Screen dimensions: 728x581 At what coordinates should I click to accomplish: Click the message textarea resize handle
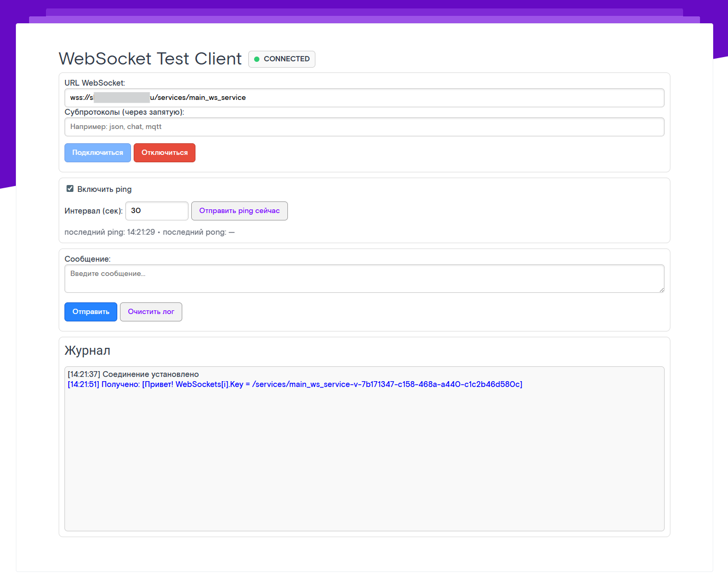661,289
